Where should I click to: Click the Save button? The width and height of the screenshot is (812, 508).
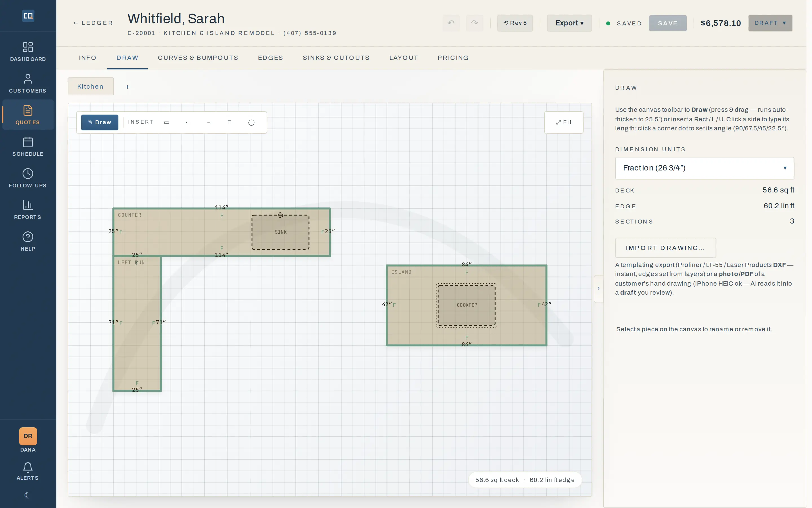coord(668,23)
